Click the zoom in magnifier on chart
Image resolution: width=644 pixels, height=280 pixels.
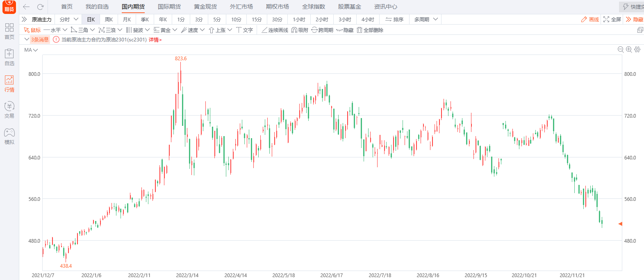click(x=629, y=50)
